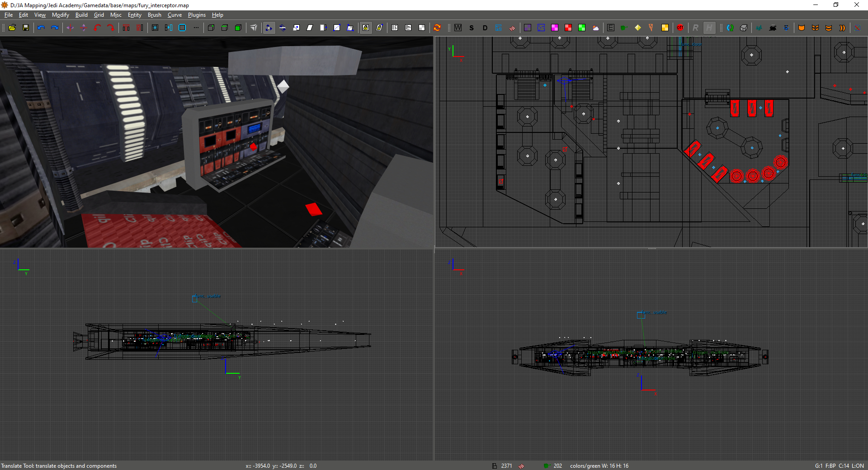Screen dimensions: 868x470
Task: Select the white parallelogram skew tool
Action: [x=310, y=28]
